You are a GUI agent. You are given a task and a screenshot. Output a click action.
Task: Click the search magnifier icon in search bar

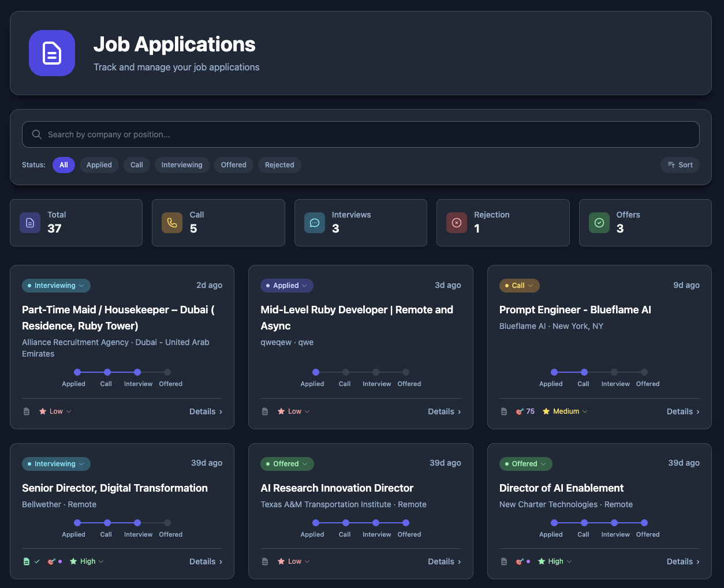click(36, 134)
